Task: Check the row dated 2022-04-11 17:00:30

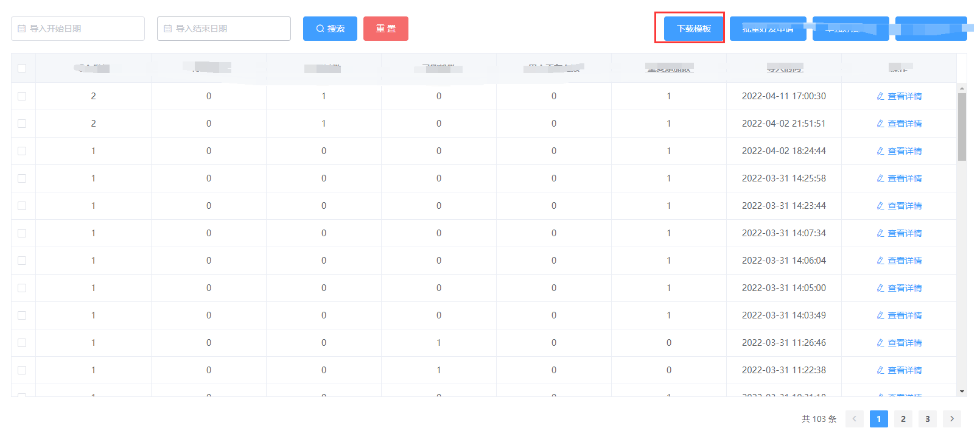Action: (22, 96)
